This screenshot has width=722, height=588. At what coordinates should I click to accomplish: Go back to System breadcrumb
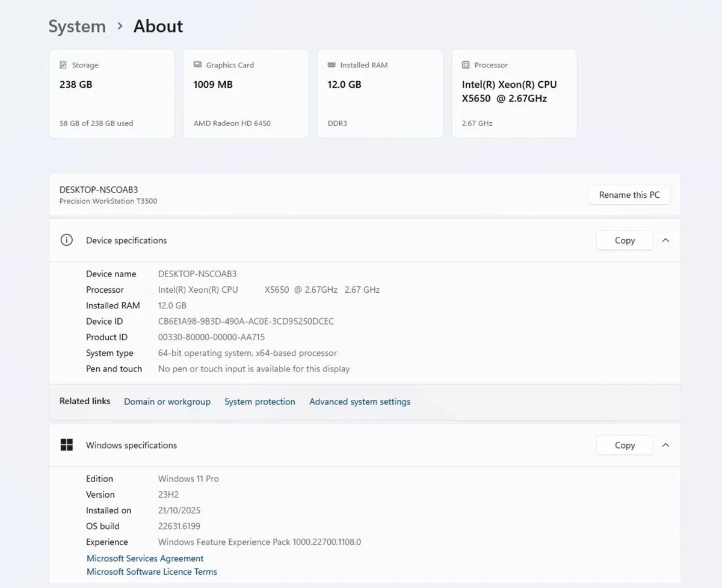click(x=77, y=26)
